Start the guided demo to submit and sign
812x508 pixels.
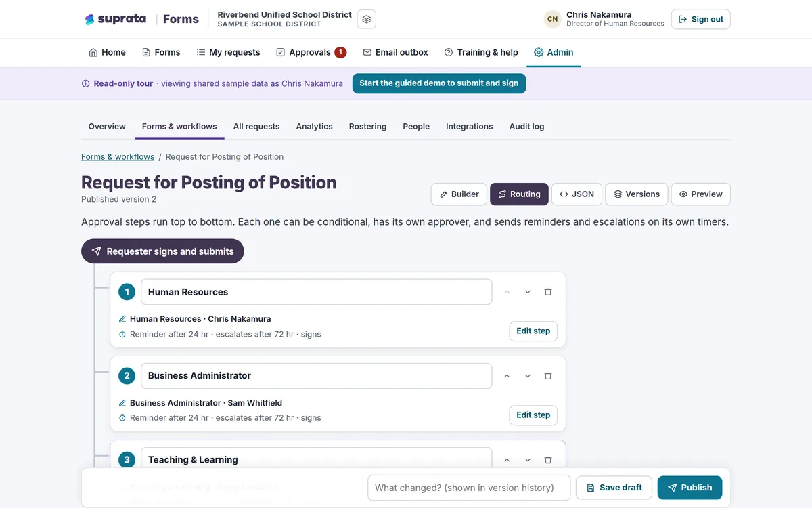tap(439, 83)
